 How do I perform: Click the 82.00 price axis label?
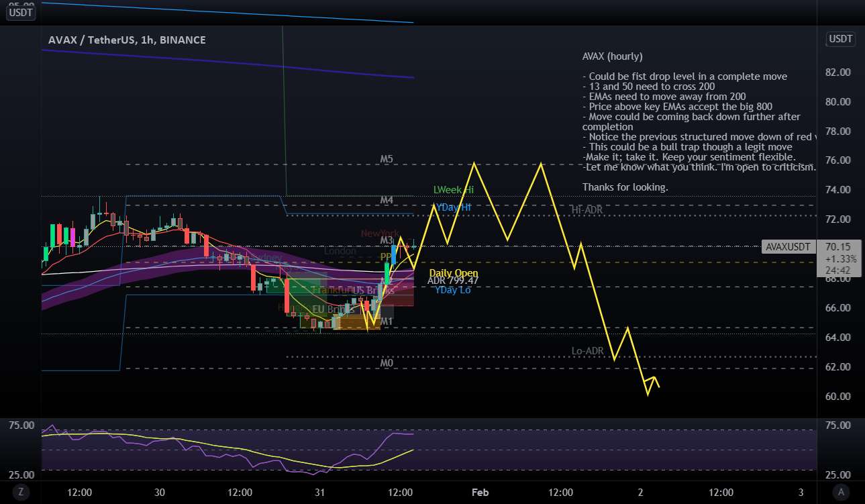tap(837, 72)
